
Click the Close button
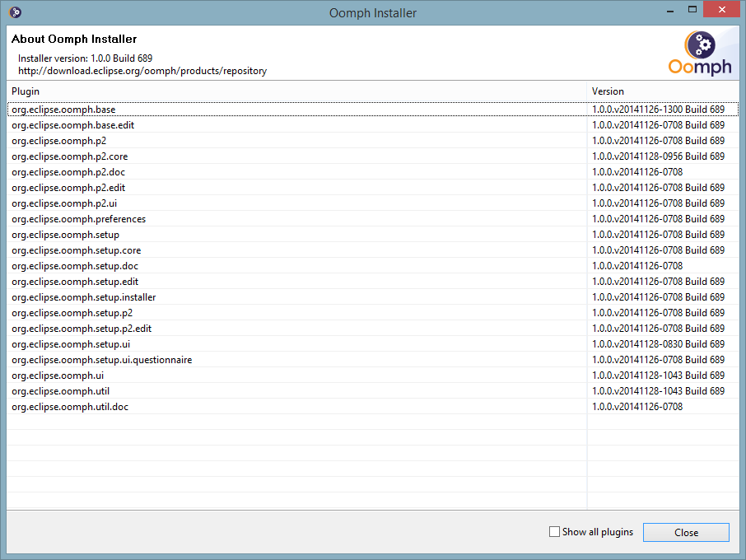point(686,532)
